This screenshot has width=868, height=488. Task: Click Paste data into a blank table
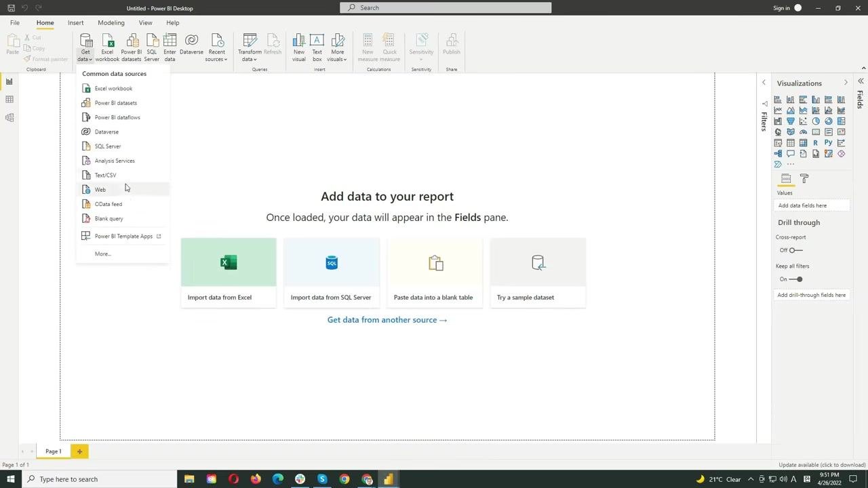point(435,272)
